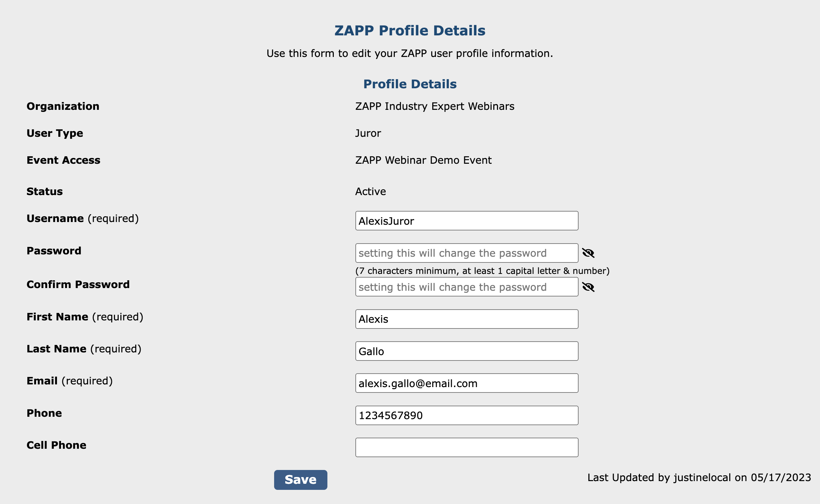The width and height of the screenshot is (820, 504).
Task: Click the ZAPP Profile Details page title
Action: (410, 31)
